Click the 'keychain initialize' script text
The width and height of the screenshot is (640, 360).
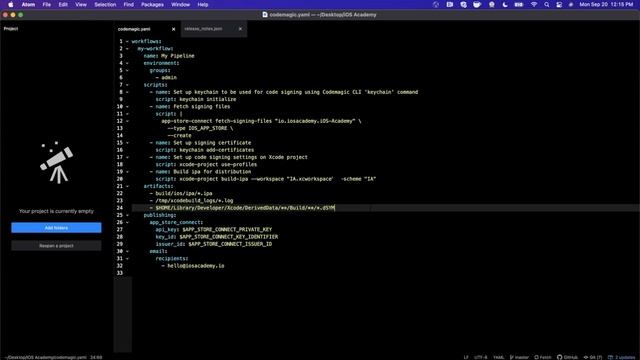(x=208, y=99)
